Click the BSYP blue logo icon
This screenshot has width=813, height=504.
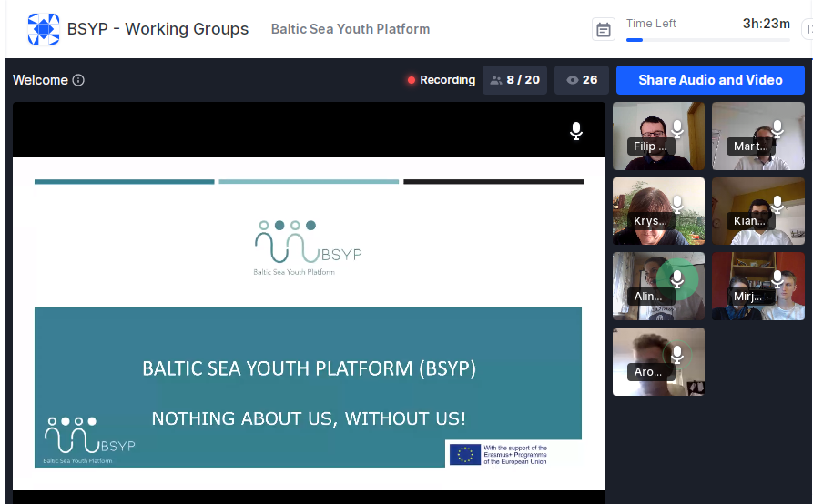pos(44,29)
